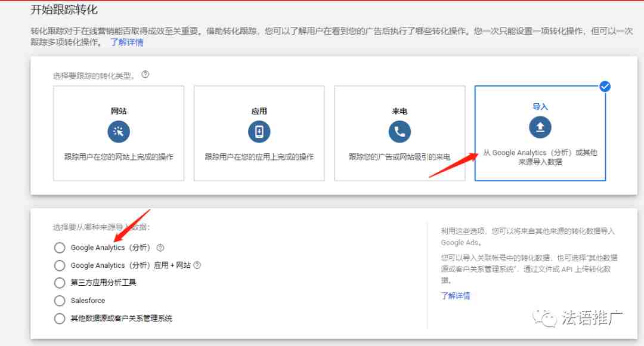Click text 跟踪用户在您的应用上完成的操作
Viewport: 644px width, 346px height.
pos(259,156)
